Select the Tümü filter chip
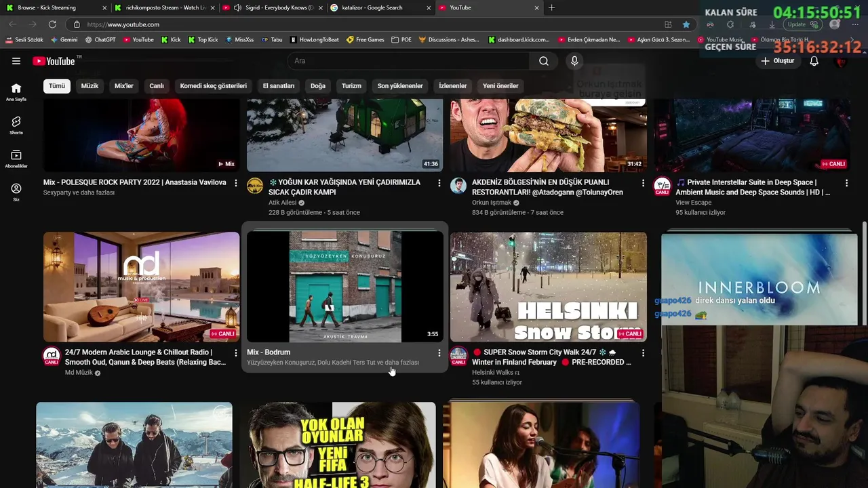Viewport: 868px width, 488px height. tap(57, 86)
